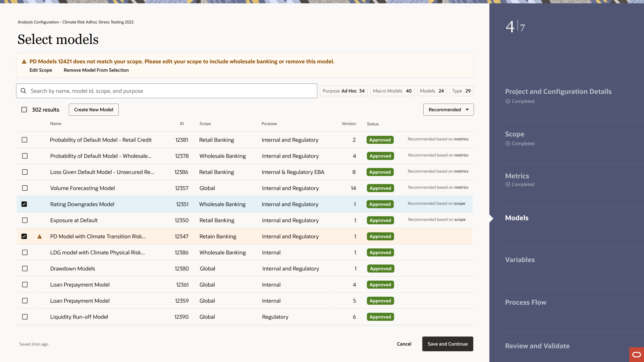Click Save and Continue button
The height and width of the screenshot is (362, 644).
coord(447,344)
